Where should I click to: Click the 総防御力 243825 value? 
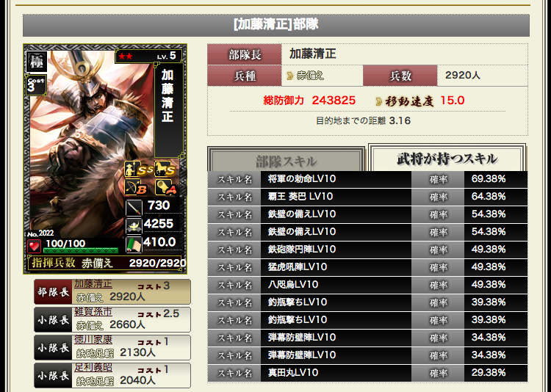(334, 101)
